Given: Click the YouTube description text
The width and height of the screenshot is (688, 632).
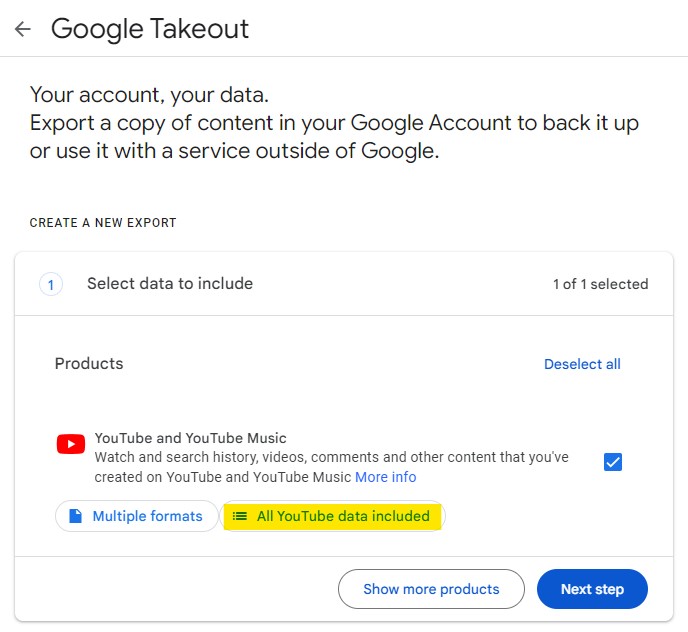Looking at the screenshot, I should [x=332, y=467].
